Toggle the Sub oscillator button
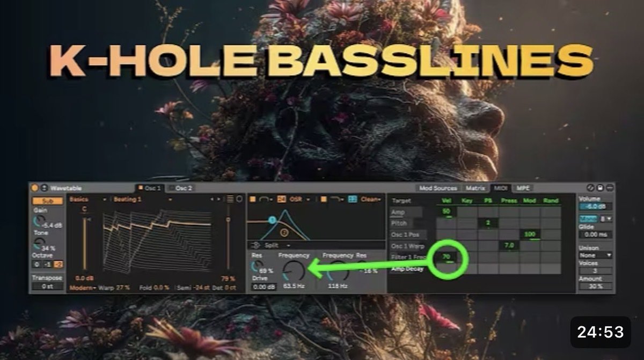Viewport: 644px width, 360px height. (x=47, y=201)
